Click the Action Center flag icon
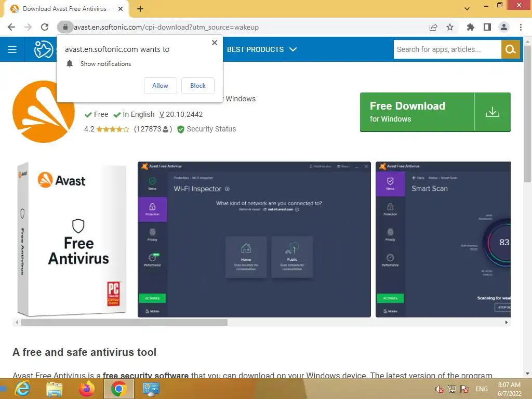 (x=464, y=389)
